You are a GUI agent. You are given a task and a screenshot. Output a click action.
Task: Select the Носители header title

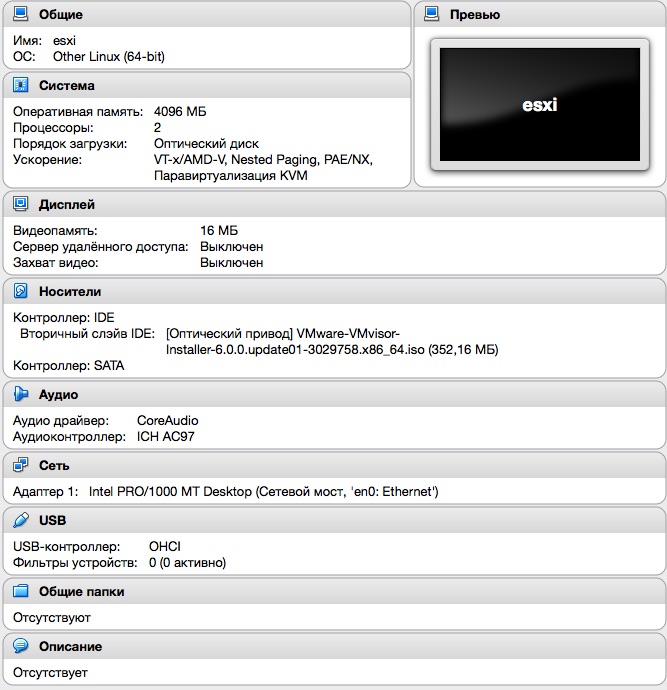point(70,292)
